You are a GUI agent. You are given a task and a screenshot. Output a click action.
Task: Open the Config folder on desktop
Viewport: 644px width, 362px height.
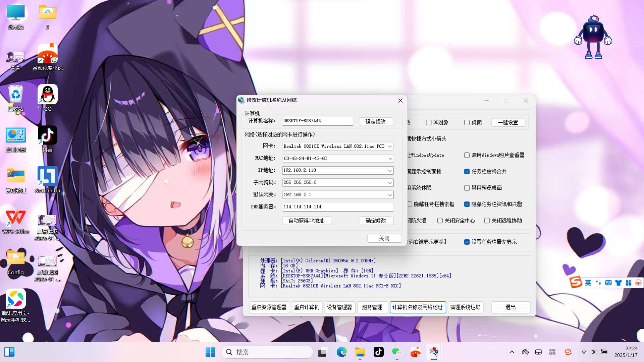(15, 262)
